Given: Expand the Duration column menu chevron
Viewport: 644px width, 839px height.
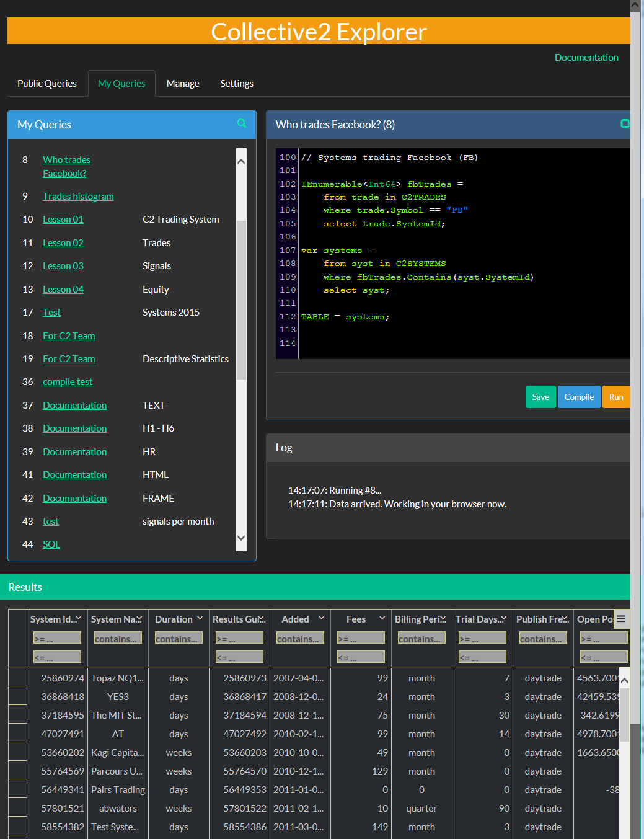Looking at the screenshot, I should click(200, 619).
